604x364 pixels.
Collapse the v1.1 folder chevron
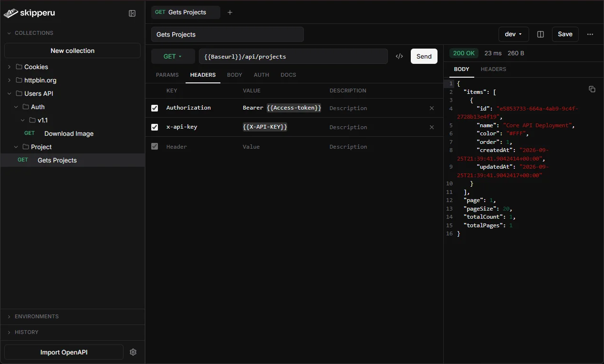click(22, 120)
